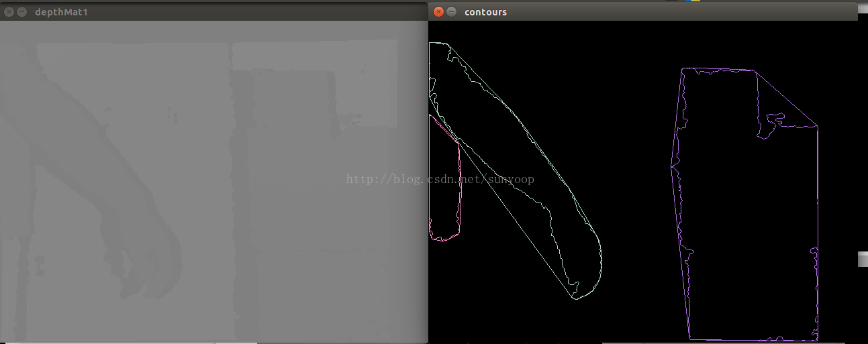
Task: Click the gray depth image in depthMat1
Action: pyautogui.click(x=213, y=182)
